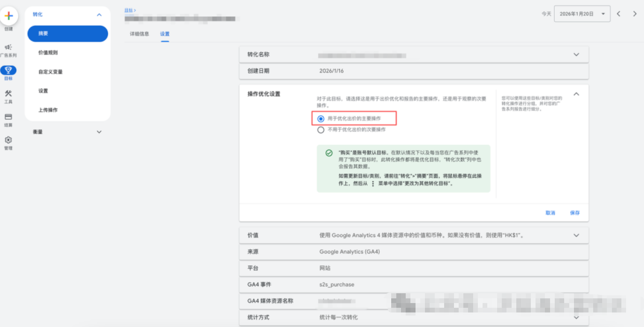Open the 管理 (Admin) gear icon

click(x=8, y=141)
